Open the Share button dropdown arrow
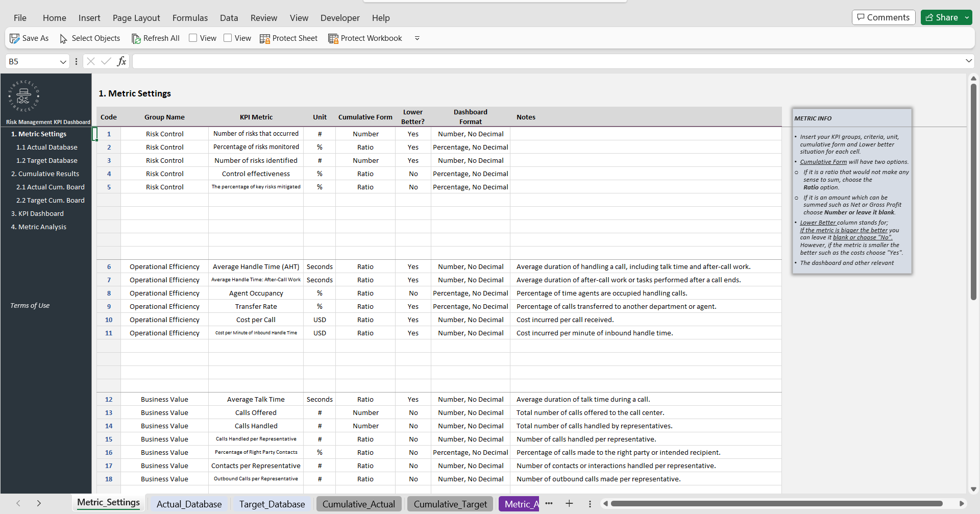The width and height of the screenshot is (980, 514). [x=967, y=17]
